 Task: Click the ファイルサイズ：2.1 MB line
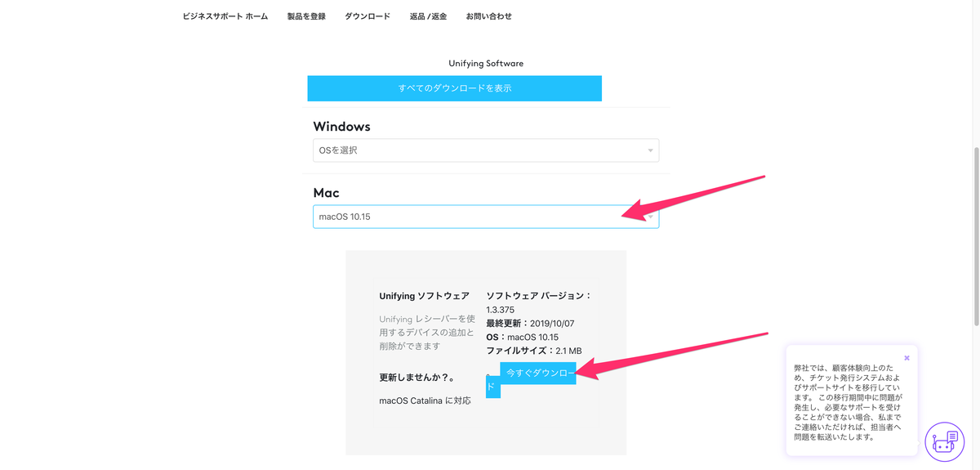(533, 351)
